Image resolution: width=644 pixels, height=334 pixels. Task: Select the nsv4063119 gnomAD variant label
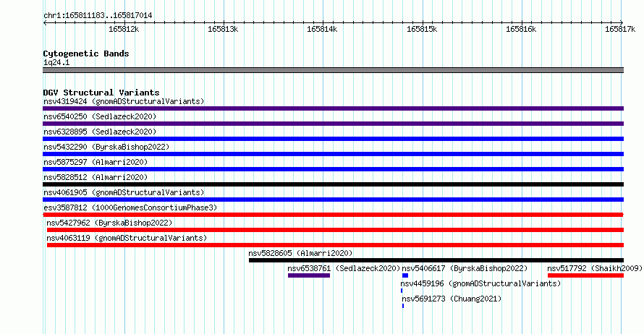coord(127,238)
